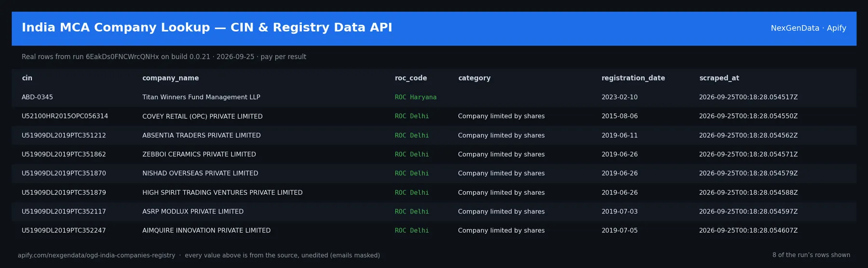Click the ROC Haryana code
The width and height of the screenshot is (868, 268).
(416, 97)
